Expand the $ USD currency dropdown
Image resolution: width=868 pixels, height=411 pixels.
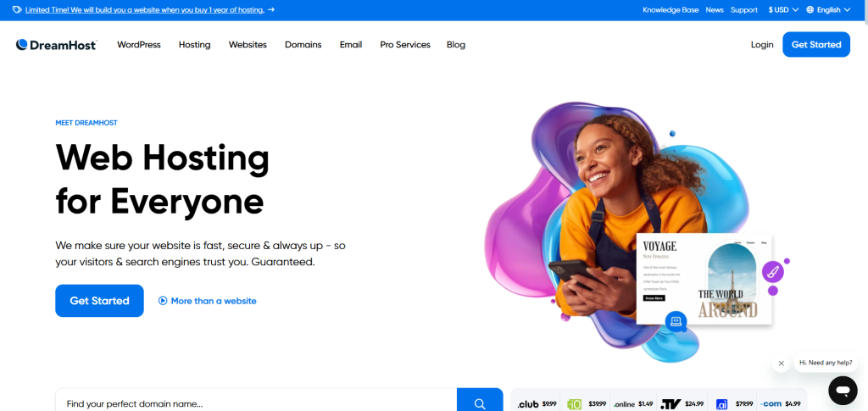click(x=783, y=10)
